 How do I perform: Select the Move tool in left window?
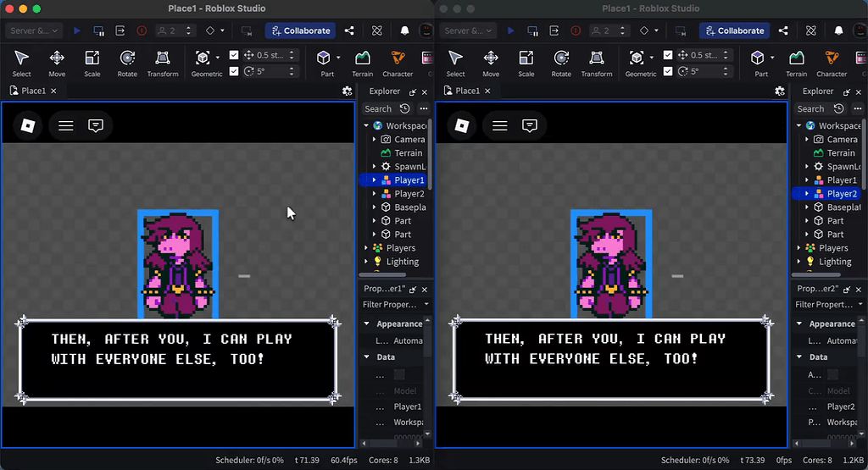[57, 64]
